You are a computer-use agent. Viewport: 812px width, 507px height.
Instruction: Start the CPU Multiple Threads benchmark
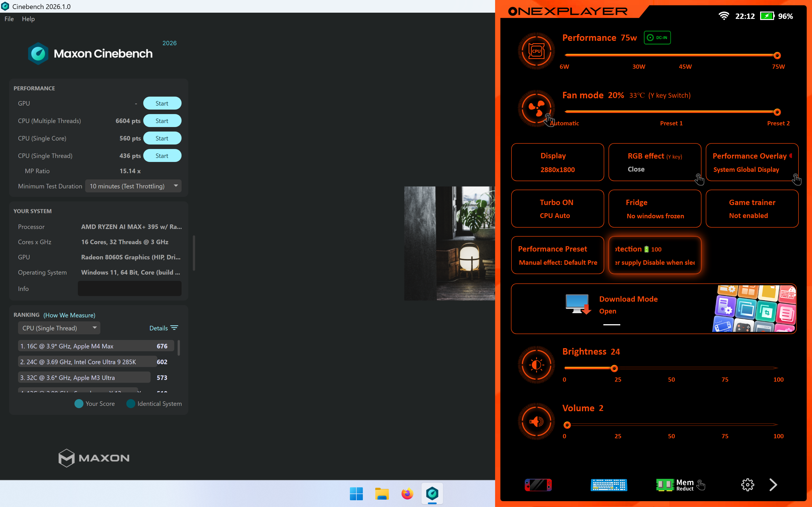[162, 120]
